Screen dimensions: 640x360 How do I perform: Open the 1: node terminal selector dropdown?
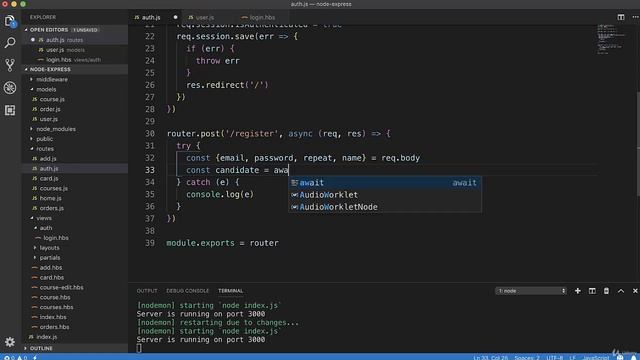(531, 291)
